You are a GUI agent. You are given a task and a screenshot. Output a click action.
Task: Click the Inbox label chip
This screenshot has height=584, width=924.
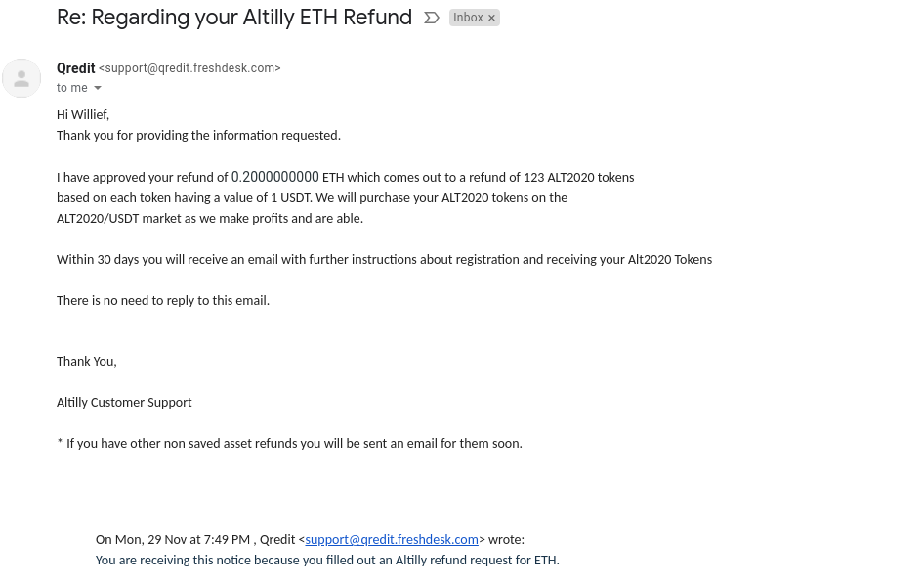(x=468, y=18)
